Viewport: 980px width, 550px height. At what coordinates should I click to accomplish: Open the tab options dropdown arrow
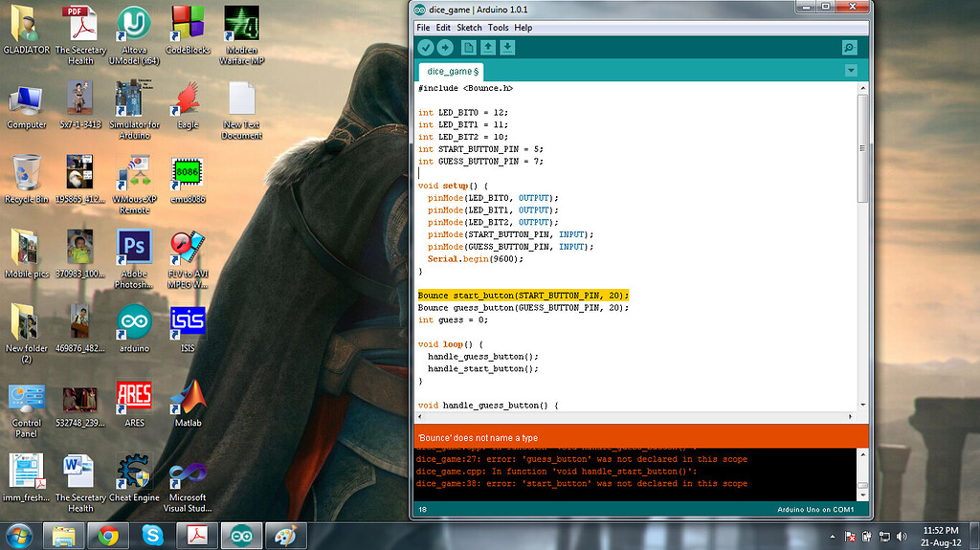point(851,71)
